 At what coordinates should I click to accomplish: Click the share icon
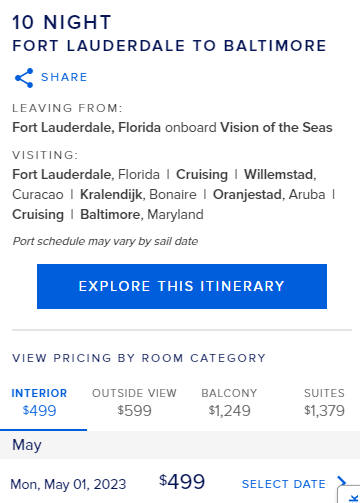pos(24,78)
